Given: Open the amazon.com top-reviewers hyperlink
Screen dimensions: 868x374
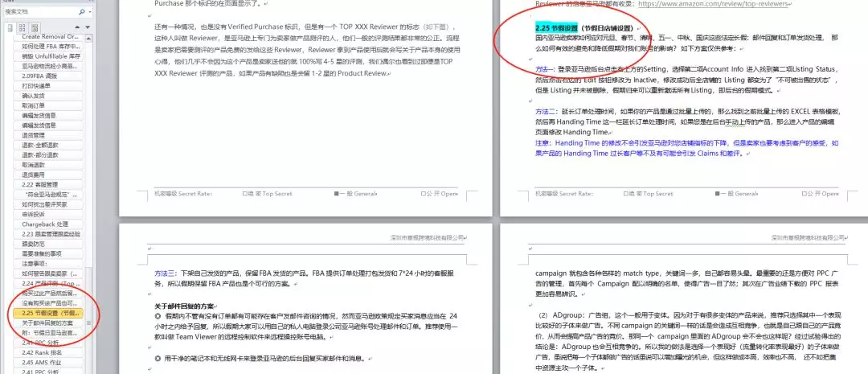Looking at the screenshot, I should (x=713, y=4).
